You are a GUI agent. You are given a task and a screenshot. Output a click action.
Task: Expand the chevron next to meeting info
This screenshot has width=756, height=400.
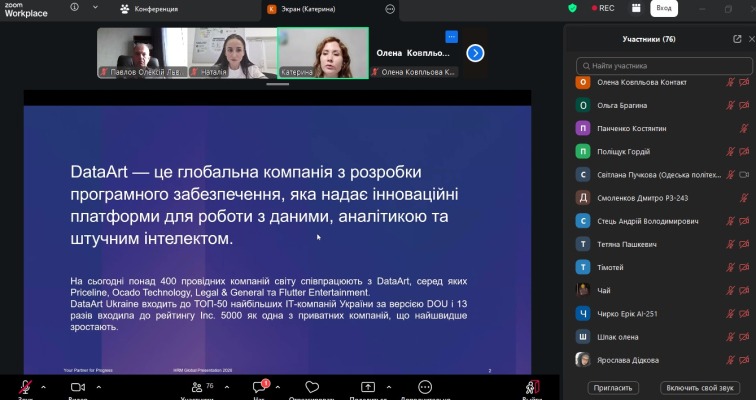95,7
